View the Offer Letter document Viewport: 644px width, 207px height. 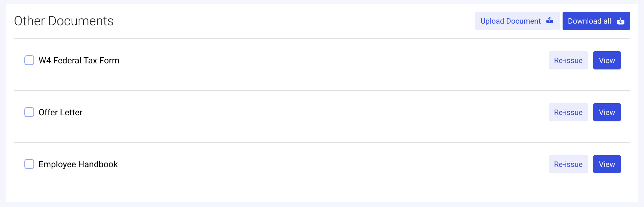[607, 112]
